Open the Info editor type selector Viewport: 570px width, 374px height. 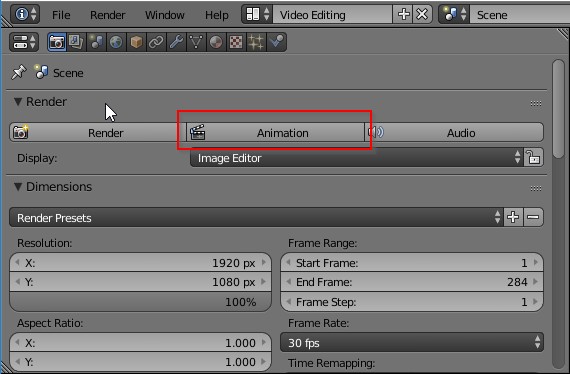click(x=25, y=14)
